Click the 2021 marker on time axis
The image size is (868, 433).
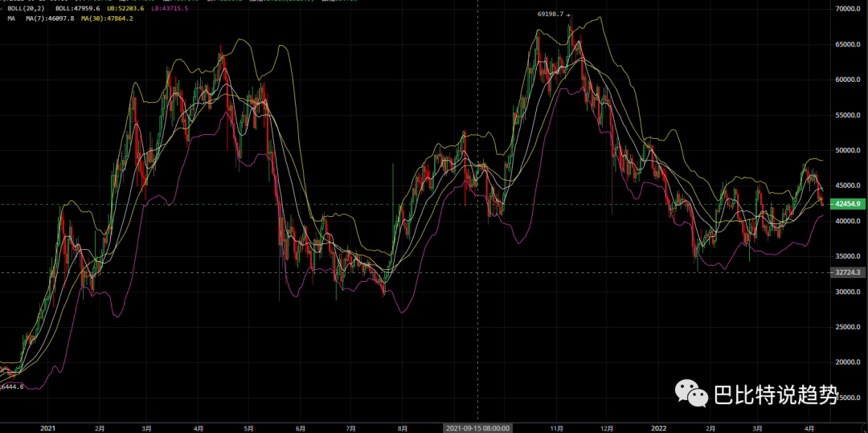click(47, 427)
